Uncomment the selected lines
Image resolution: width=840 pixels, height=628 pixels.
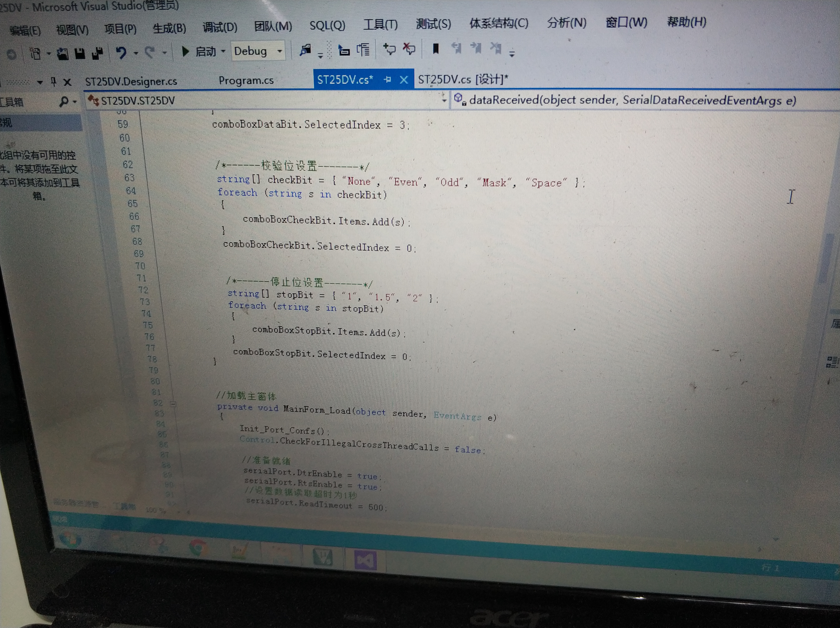409,49
